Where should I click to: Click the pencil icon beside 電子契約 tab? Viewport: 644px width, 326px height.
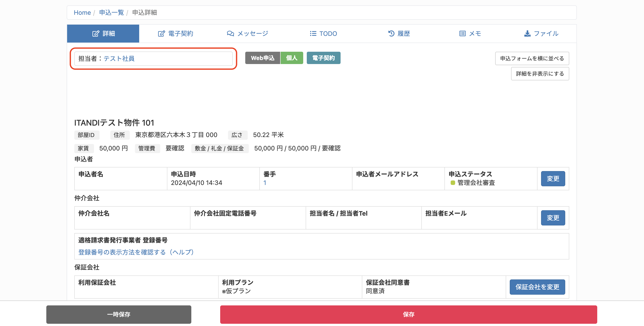tap(162, 34)
